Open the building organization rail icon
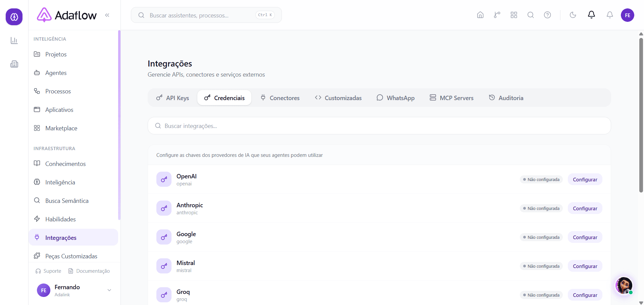Image resolution: width=644 pixels, height=305 pixels. pyautogui.click(x=14, y=64)
